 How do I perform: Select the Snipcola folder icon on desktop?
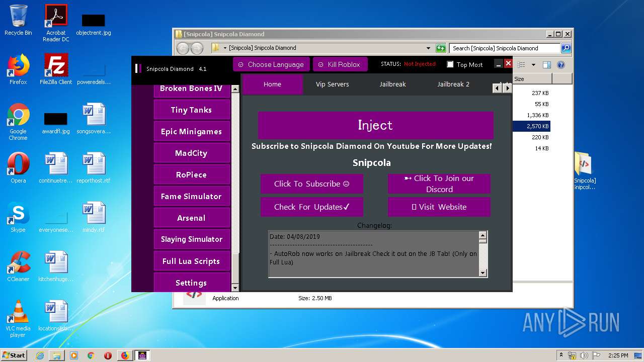click(584, 171)
